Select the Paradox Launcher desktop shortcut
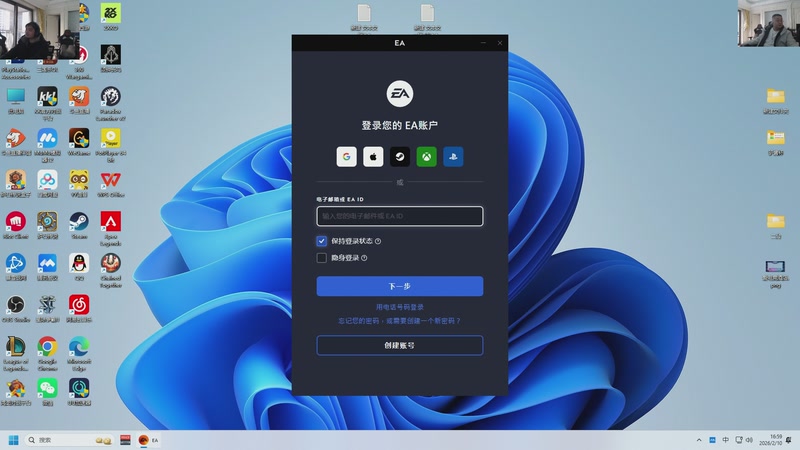The image size is (800, 450). click(111, 104)
